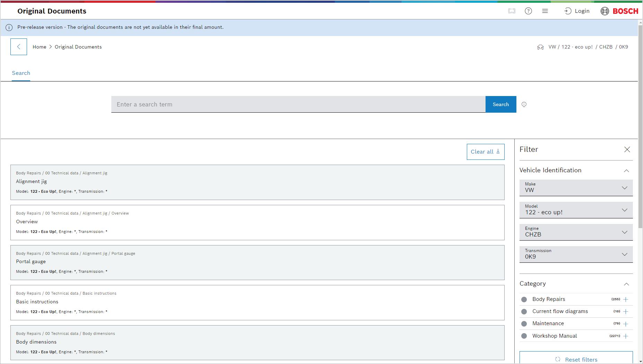Click the Clear all button
This screenshot has width=643, height=364.
point(486,152)
